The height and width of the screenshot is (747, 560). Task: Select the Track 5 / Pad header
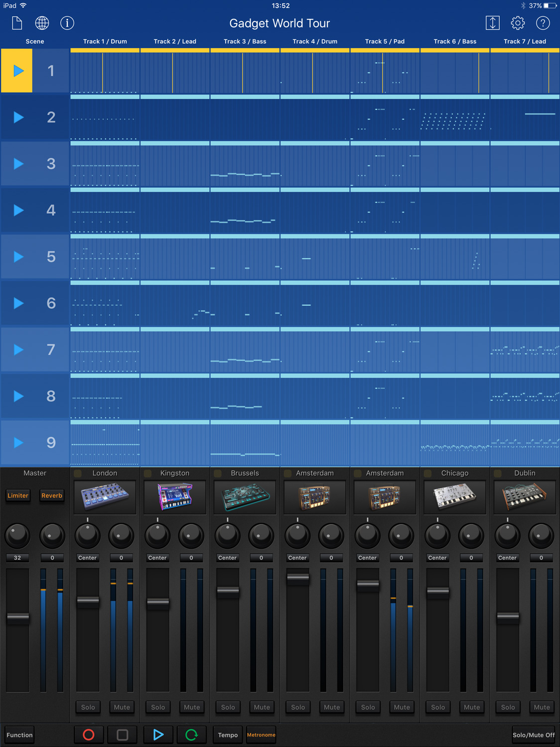(385, 41)
